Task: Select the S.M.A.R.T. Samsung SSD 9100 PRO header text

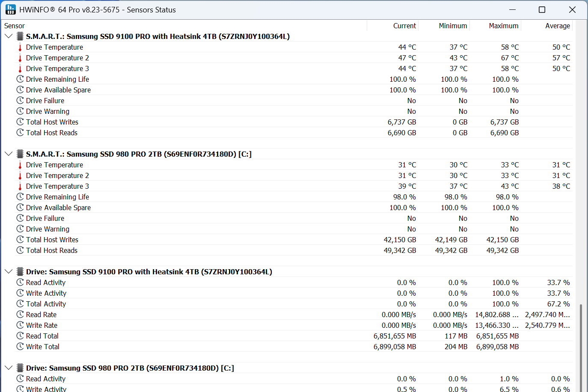Action: (x=158, y=36)
